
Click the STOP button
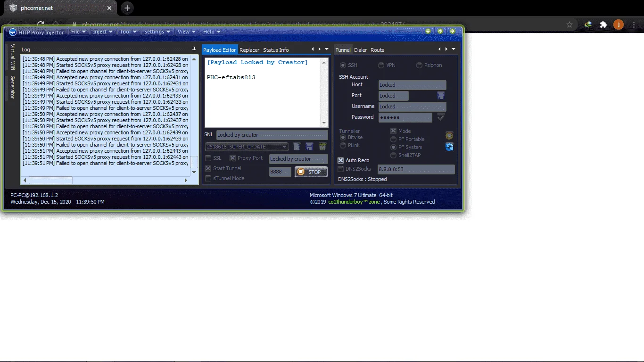[x=311, y=172]
